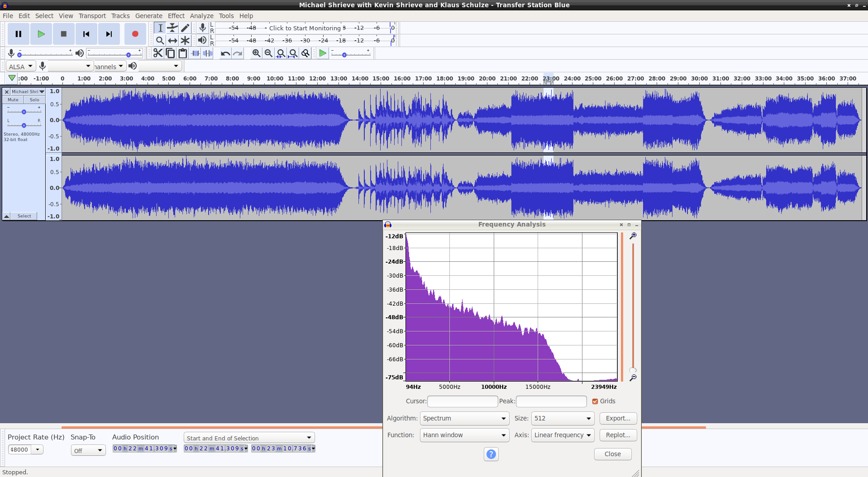The height and width of the screenshot is (477, 868).
Task: Fit selection to width icon
Action: (281, 53)
